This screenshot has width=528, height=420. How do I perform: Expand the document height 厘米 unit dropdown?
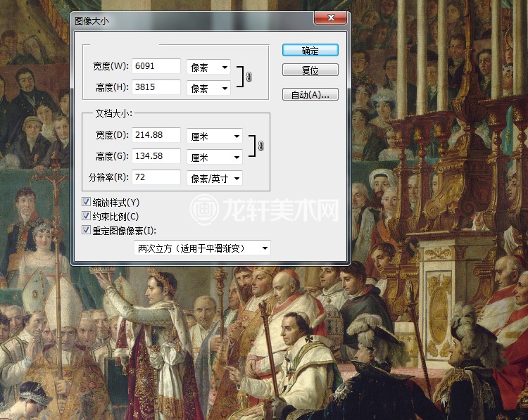point(214,157)
